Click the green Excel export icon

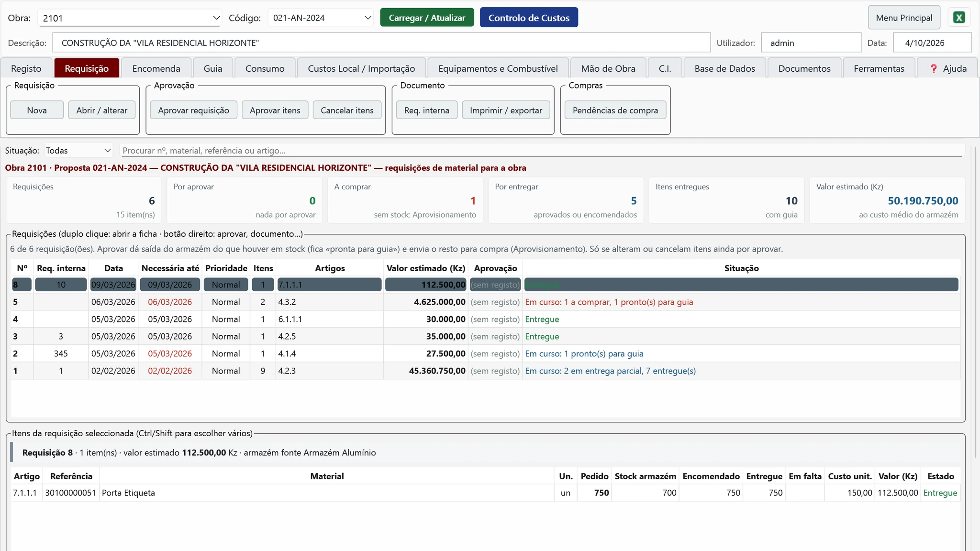pyautogui.click(x=959, y=18)
